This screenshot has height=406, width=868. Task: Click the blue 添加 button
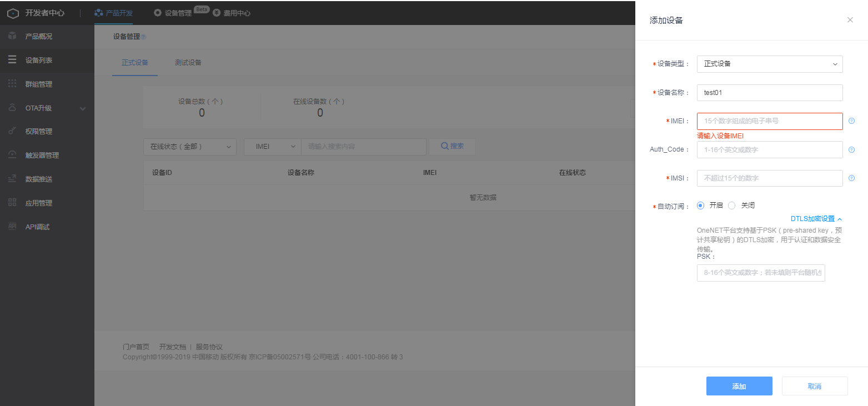click(739, 386)
